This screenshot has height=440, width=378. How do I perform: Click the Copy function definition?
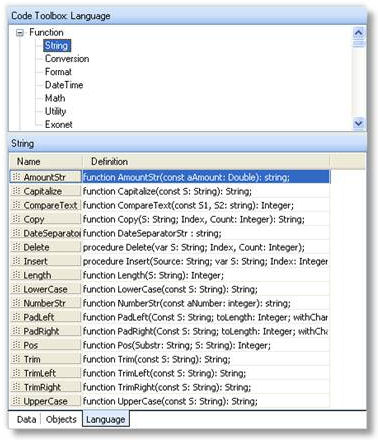[x=206, y=219]
